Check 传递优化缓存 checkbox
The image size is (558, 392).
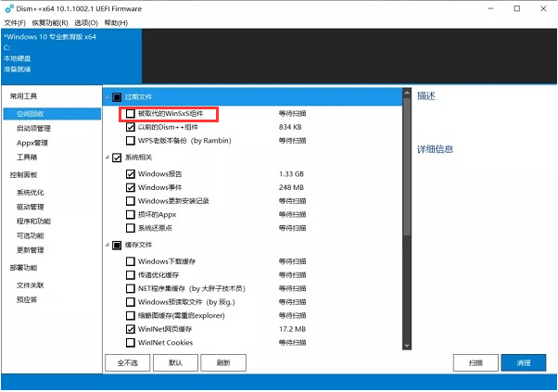click(x=131, y=275)
